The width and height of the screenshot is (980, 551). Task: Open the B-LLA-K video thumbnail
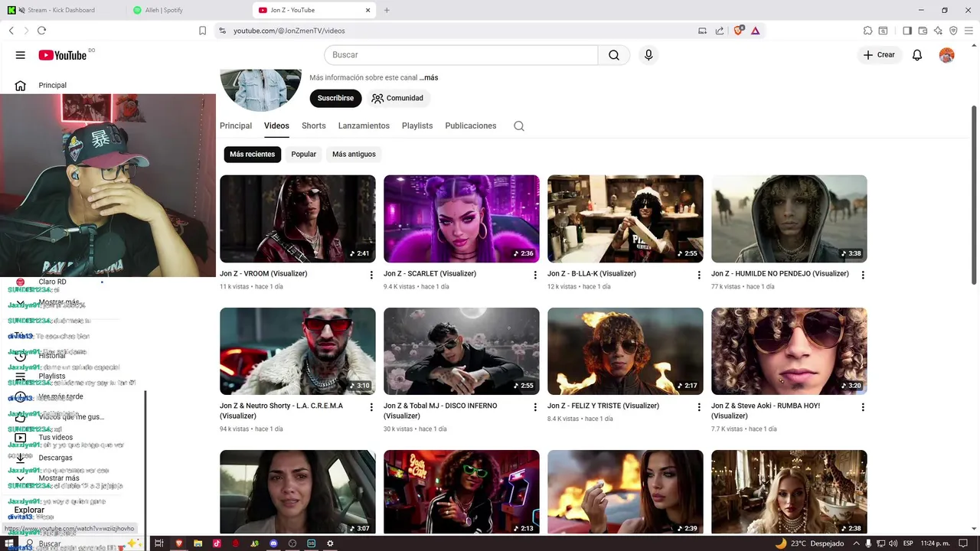(x=625, y=219)
